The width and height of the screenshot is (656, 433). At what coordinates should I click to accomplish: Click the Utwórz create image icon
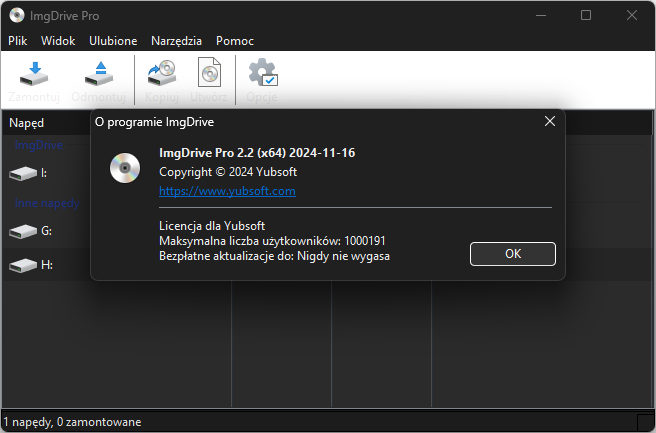point(209,72)
